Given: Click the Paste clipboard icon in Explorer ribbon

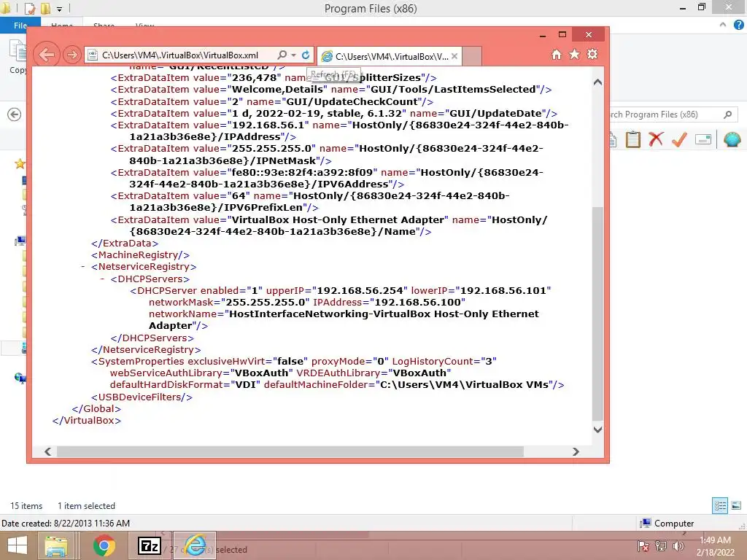Looking at the screenshot, I should tap(632, 139).
